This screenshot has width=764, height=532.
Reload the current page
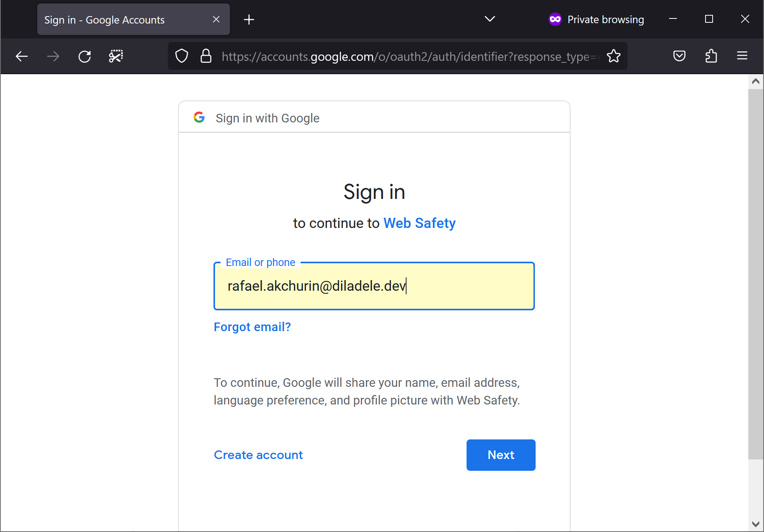point(84,56)
